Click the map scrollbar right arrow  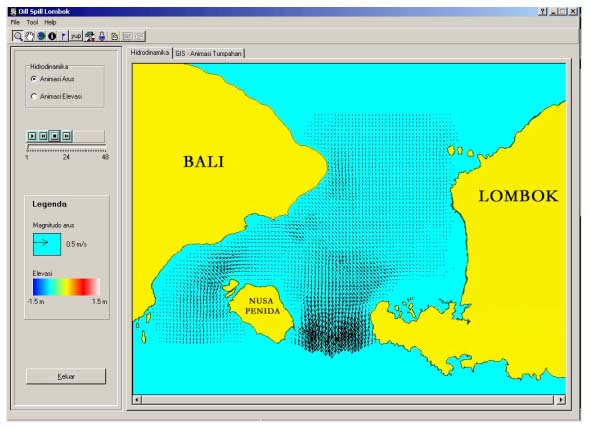click(560, 400)
